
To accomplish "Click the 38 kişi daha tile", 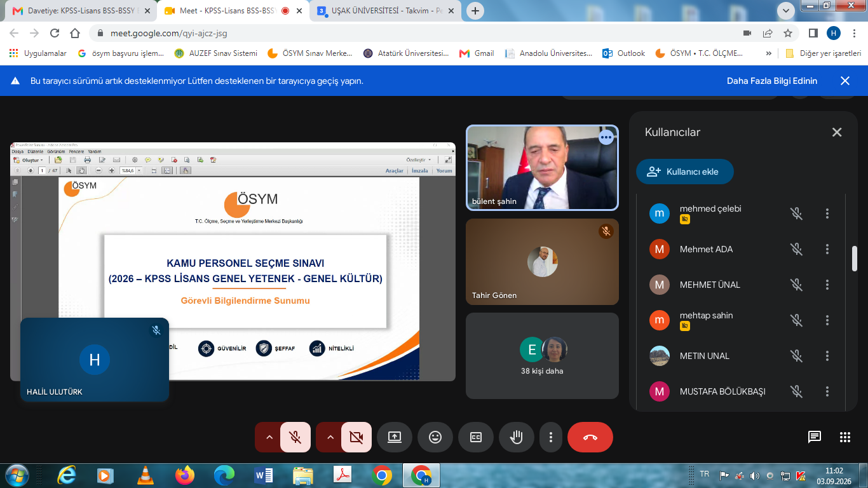I will [x=542, y=356].
